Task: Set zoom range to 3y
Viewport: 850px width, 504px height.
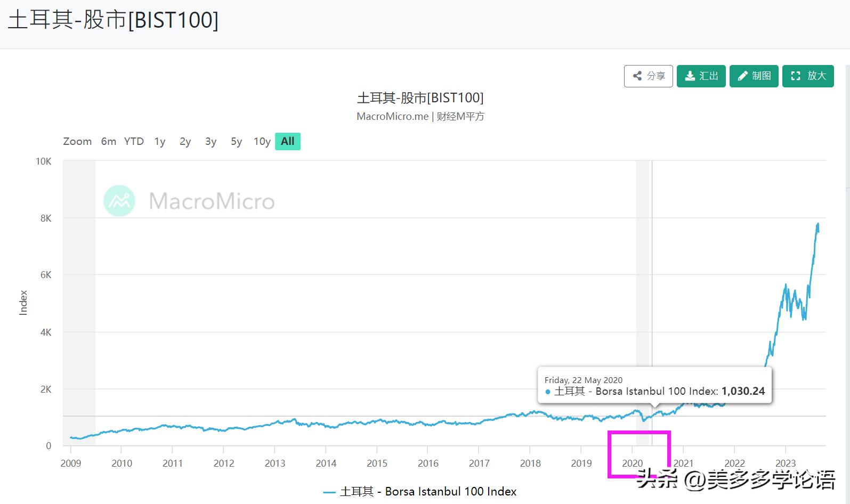Action: (211, 142)
